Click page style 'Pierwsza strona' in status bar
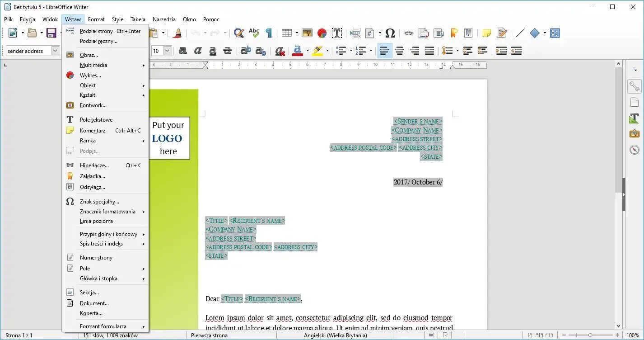 tap(209, 335)
